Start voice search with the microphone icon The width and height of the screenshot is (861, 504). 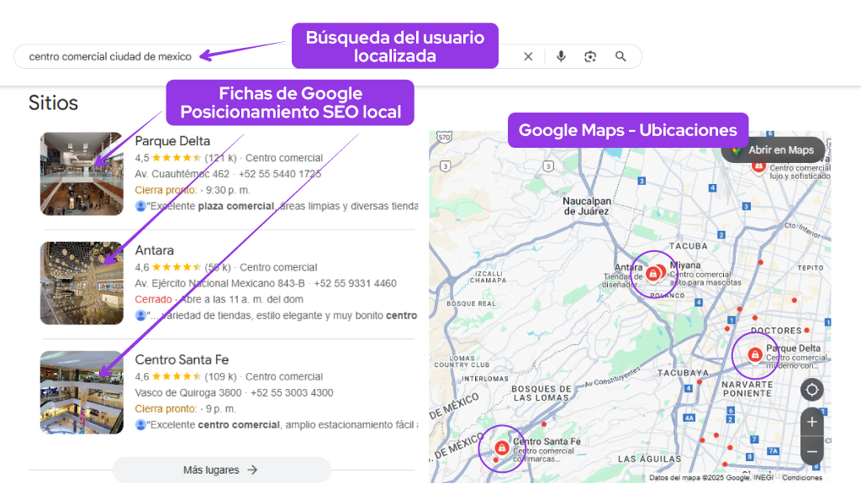pos(561,56)
